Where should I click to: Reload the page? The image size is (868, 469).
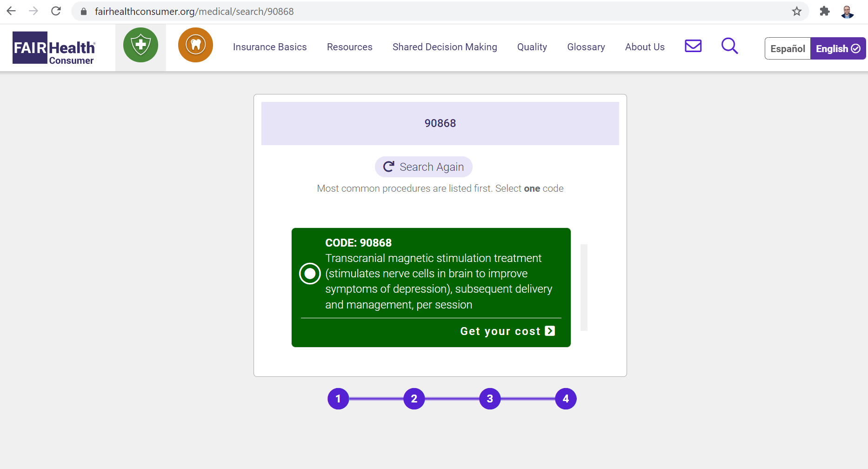[x=56, y=11]
